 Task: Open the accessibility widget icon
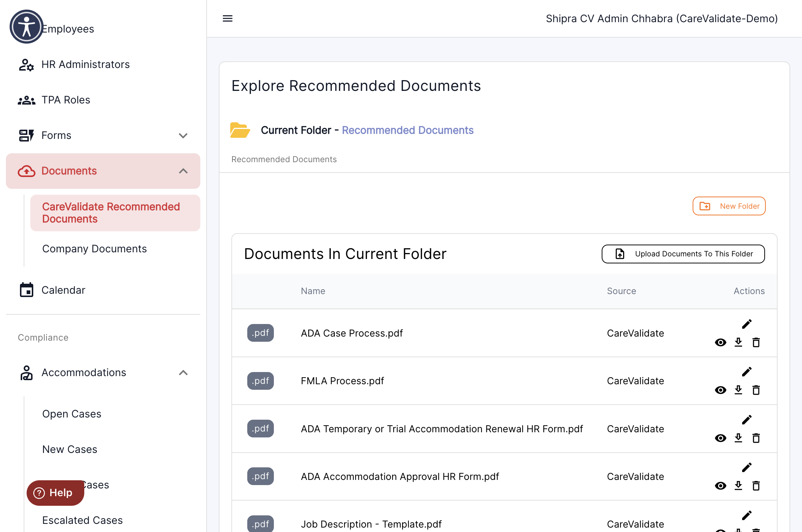pyautogui.click(x=26, y=27)
